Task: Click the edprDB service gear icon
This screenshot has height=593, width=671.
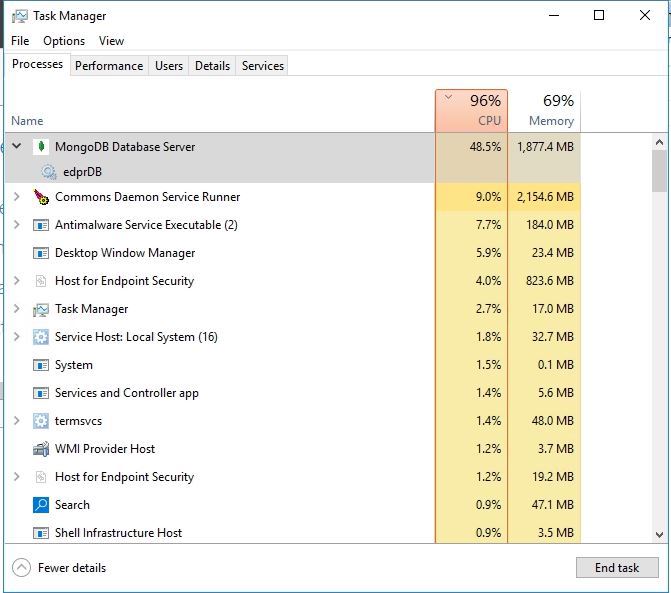Action: pos(48,172)
